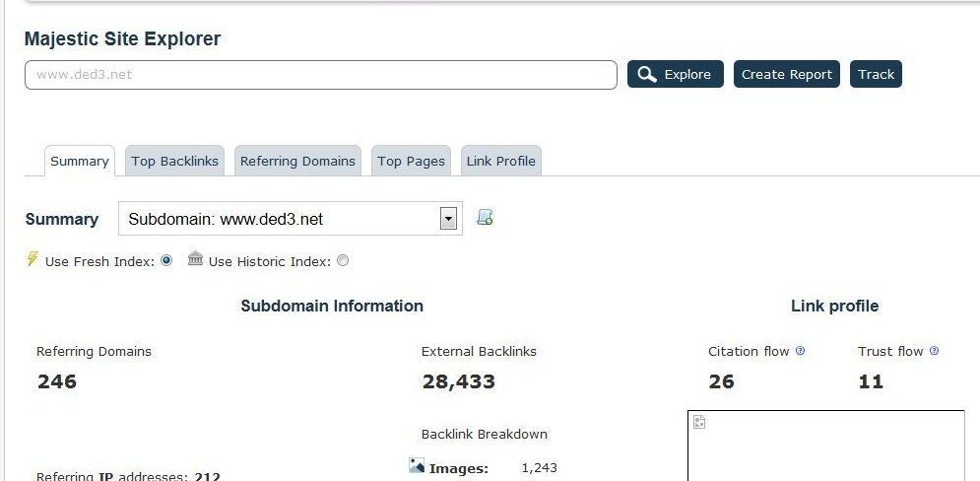
Task: Click the Images backlink breakdown icon
Action: point(417,465)
